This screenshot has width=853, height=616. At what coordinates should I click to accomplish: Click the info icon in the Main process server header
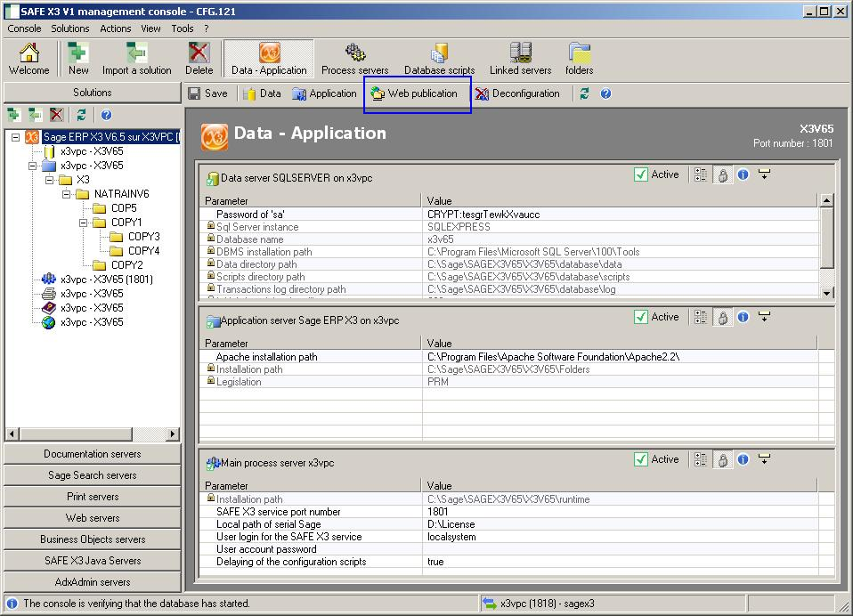click(x=743, y=459)
